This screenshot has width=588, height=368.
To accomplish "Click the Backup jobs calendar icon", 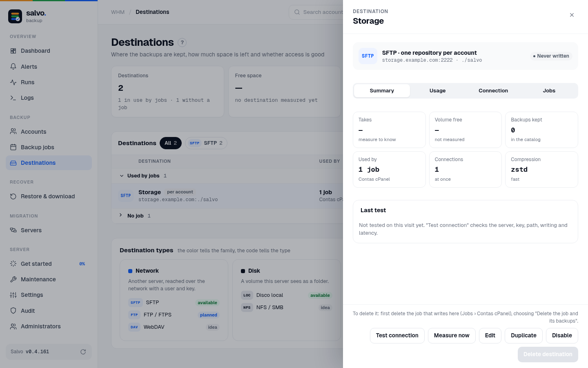I will [13, 147].
